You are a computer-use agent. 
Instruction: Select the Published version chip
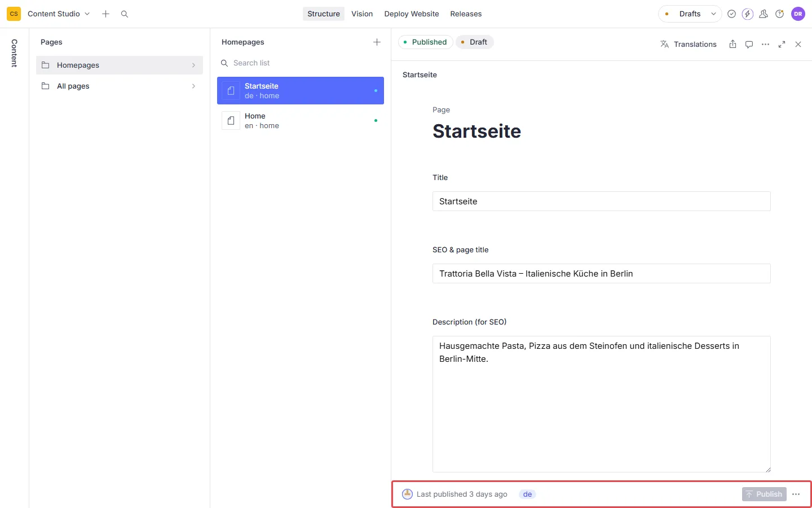click(425, 42)
